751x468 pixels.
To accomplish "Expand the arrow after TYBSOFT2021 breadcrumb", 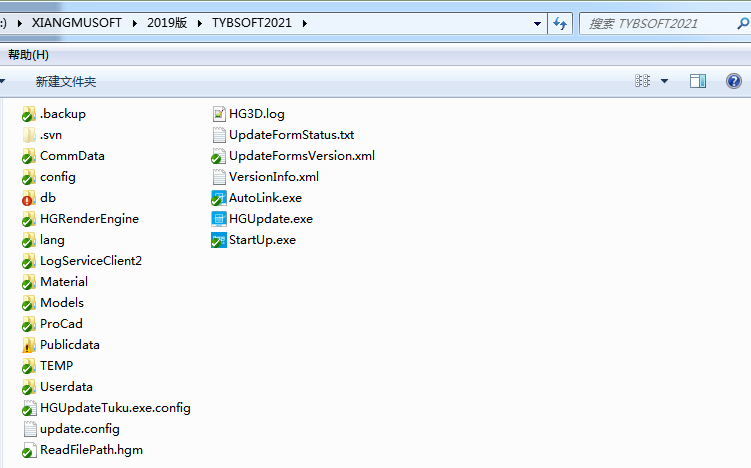I will coord(305,23).
